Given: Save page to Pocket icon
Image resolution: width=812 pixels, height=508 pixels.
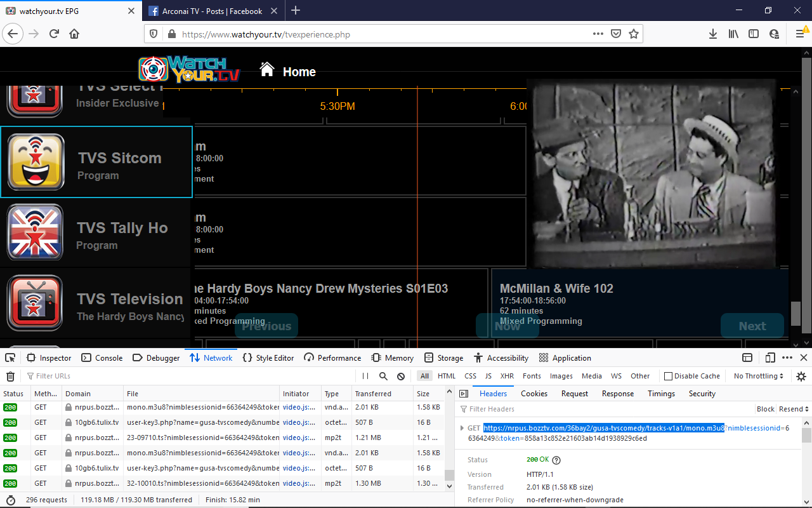Looking at the screenshot, I should 616,34.
